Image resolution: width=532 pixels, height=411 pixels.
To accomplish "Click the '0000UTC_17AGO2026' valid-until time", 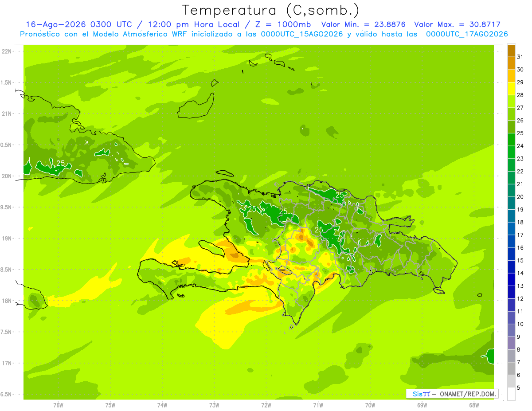I will pos(466,34).
